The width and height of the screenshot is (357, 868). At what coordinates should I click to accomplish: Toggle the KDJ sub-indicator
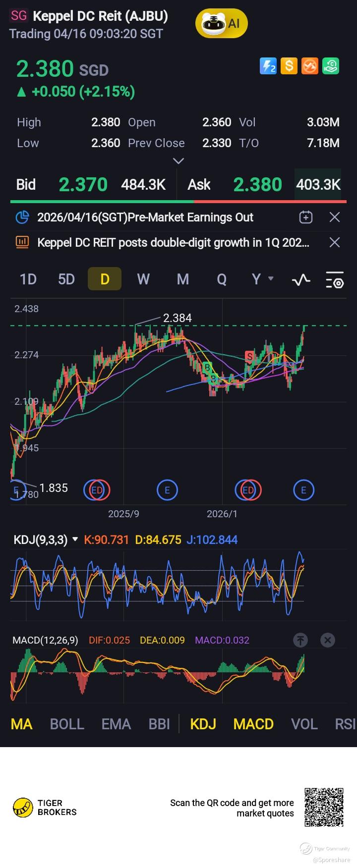(x=203, y=724)
